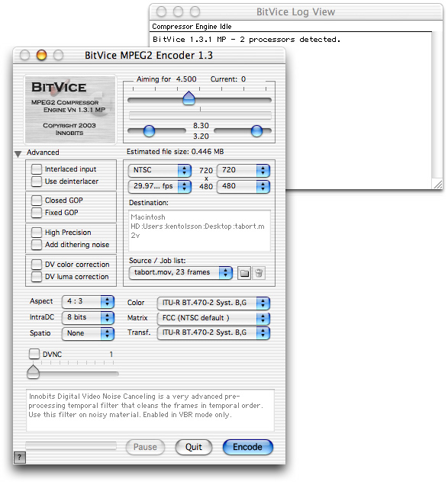Image resolution: width=448 pixels, height=485 pixels.
Task: Open the Transf. ITU-R BT.470-2 dropdown
Action: click(x=214, y=332)
